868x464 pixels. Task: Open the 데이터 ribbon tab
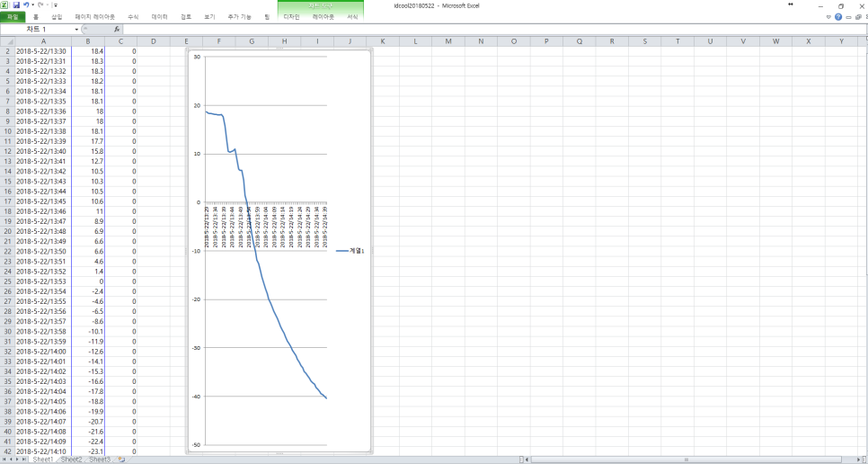point(159,17)
